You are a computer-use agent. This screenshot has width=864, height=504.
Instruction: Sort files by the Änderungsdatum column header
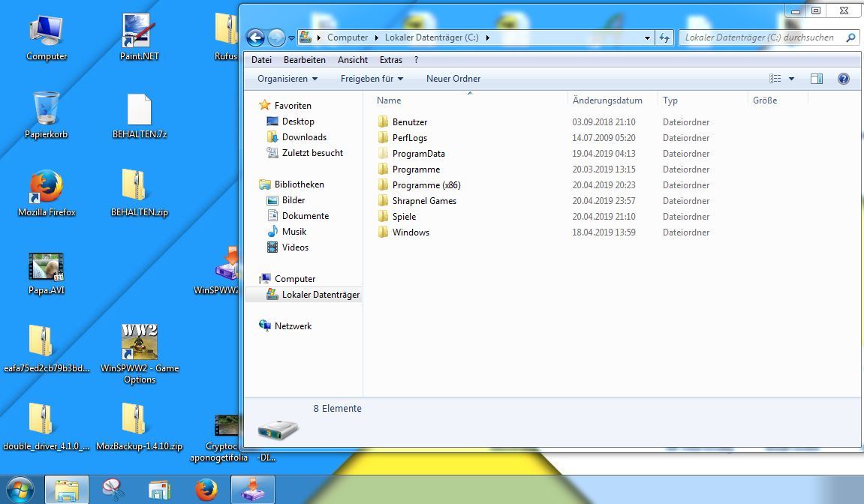click(x=607, y=100)
